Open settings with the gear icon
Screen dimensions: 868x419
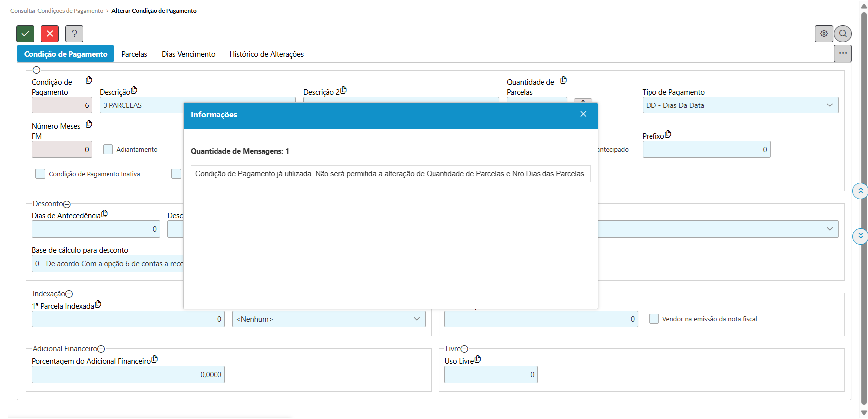[x=824, y=34]
